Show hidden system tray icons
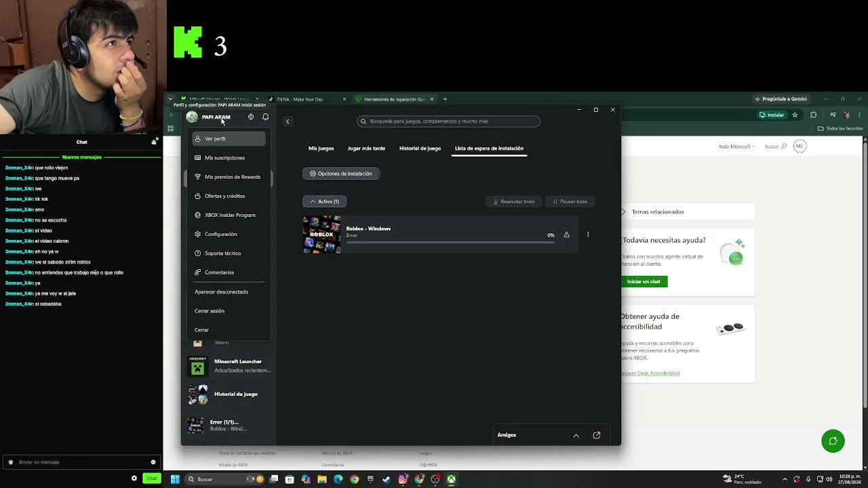The height and width of the screenshot is (488, 868). pos(785,479)
